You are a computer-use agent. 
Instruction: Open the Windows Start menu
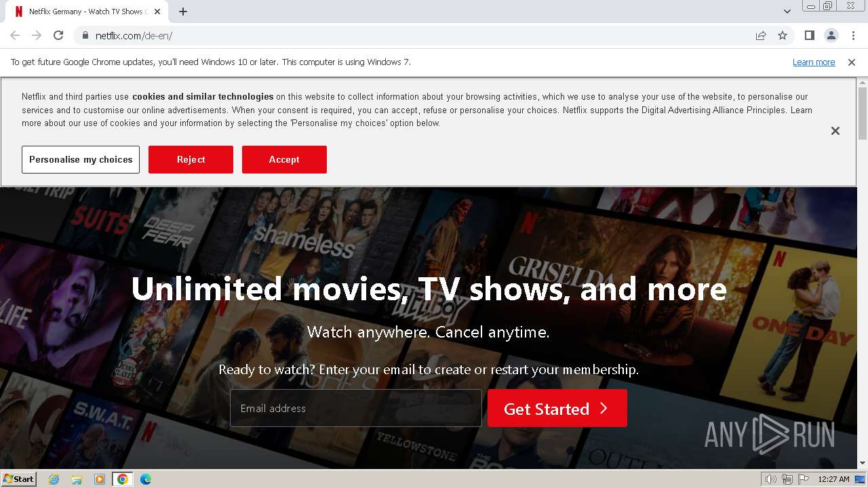[18, 479]
